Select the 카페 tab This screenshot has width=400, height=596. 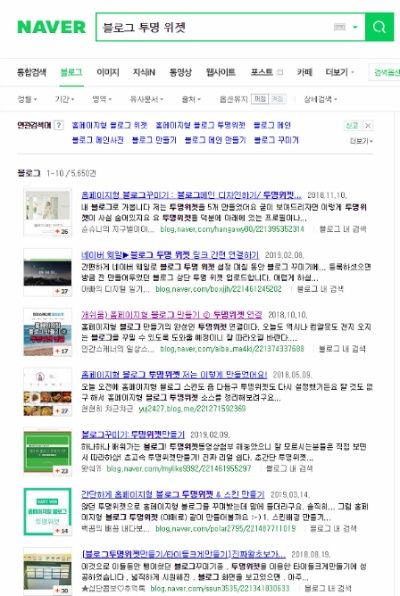coord(304,72)
